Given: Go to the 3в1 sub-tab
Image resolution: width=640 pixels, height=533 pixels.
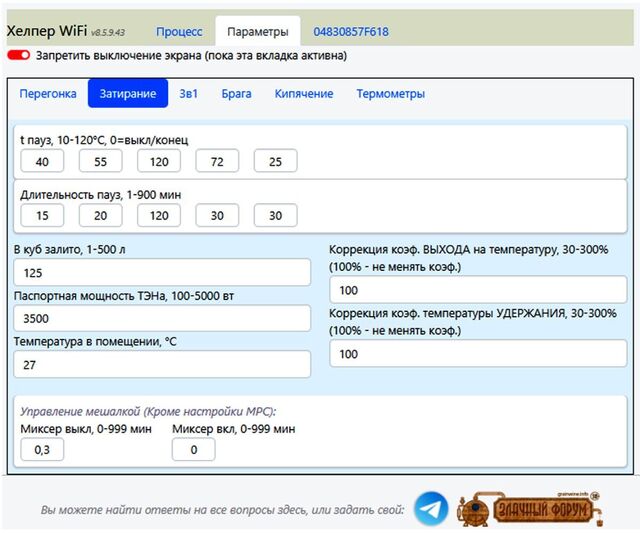Looking at the screenshot, I should point(188,94).
